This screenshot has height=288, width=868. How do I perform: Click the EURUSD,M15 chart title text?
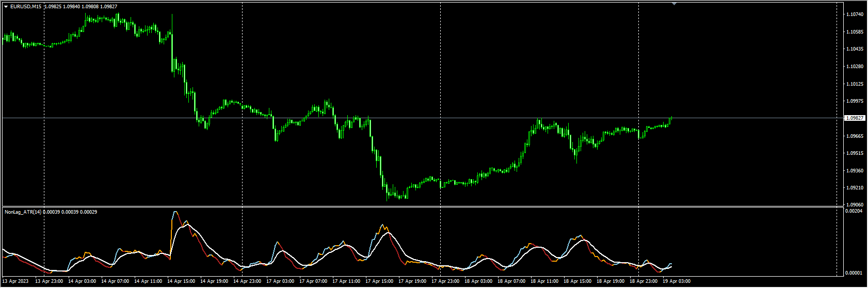coord(26,6)
